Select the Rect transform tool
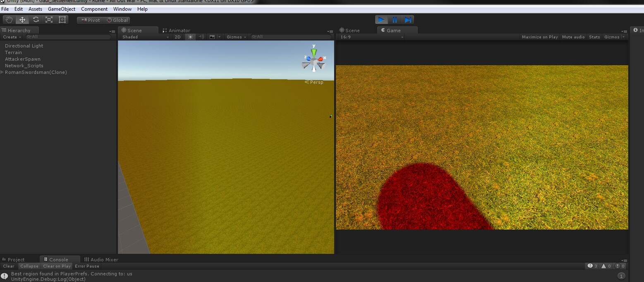 click(62, 19)
